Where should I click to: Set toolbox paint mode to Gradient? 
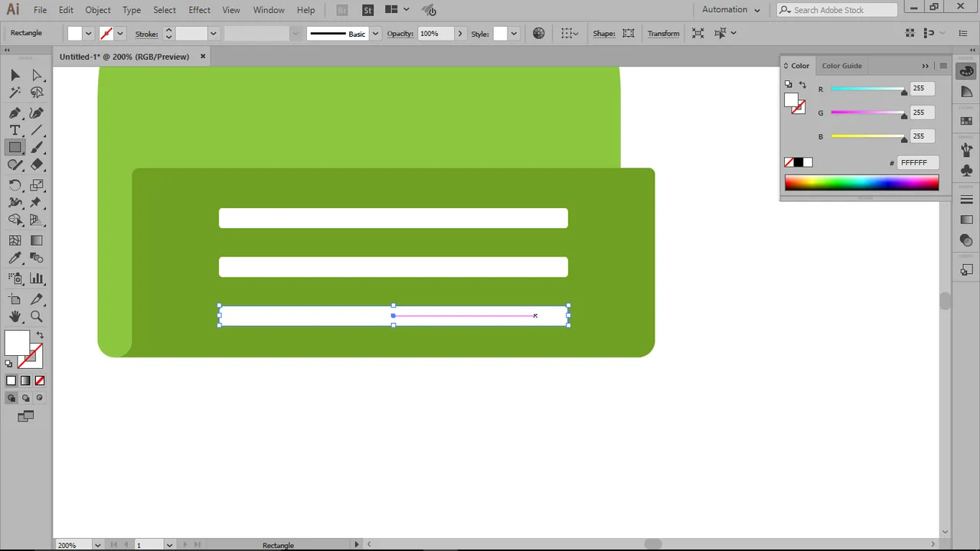pos(25,380)
